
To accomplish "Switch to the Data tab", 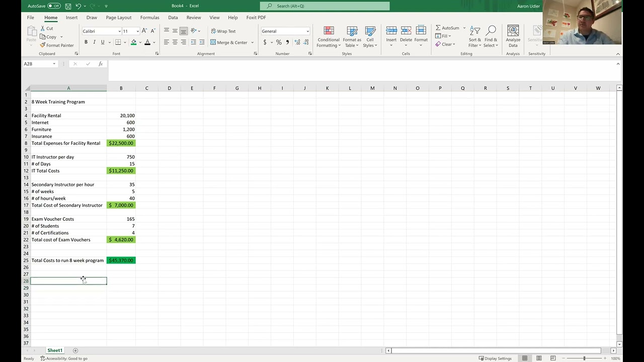I will click(x=173, y=18).
